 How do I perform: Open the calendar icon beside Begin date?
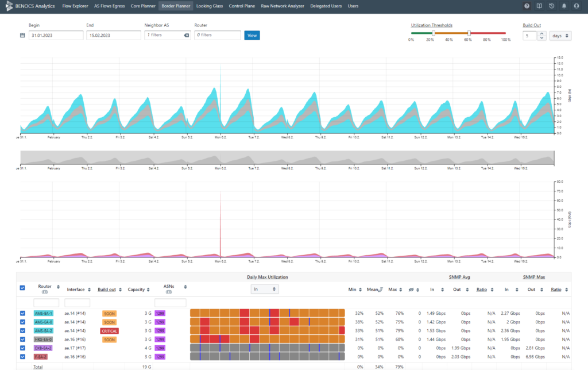pyautogui.click(x=21, y=35)
